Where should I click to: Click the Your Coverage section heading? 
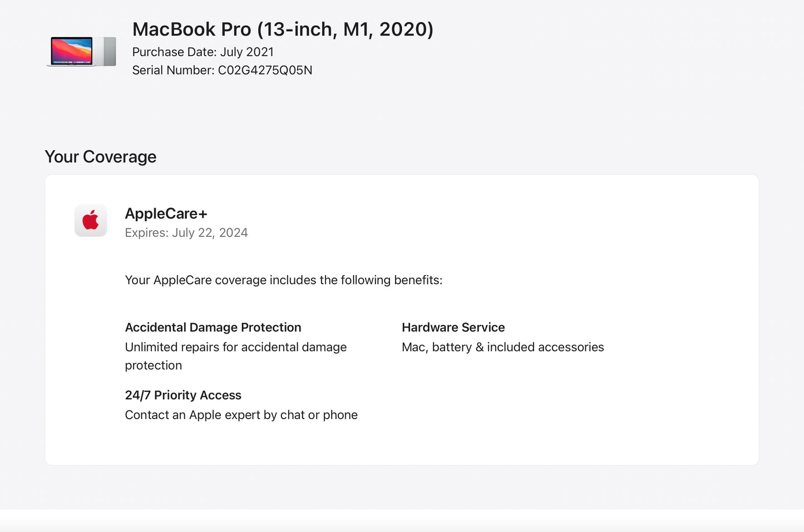click(100, 157)
